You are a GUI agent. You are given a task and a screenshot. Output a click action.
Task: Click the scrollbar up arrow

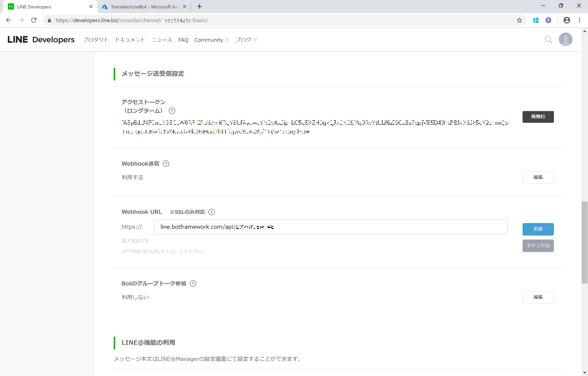(x=585, y=31)
